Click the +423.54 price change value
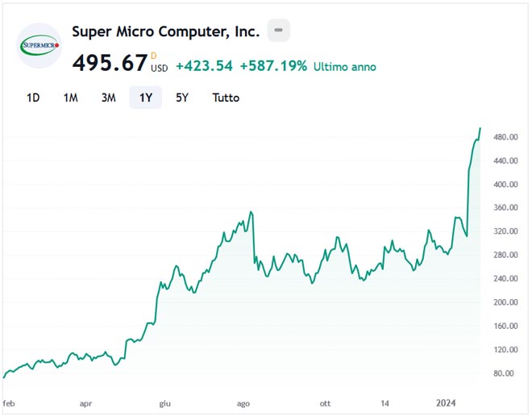532x416 pixels. point(204,66)
